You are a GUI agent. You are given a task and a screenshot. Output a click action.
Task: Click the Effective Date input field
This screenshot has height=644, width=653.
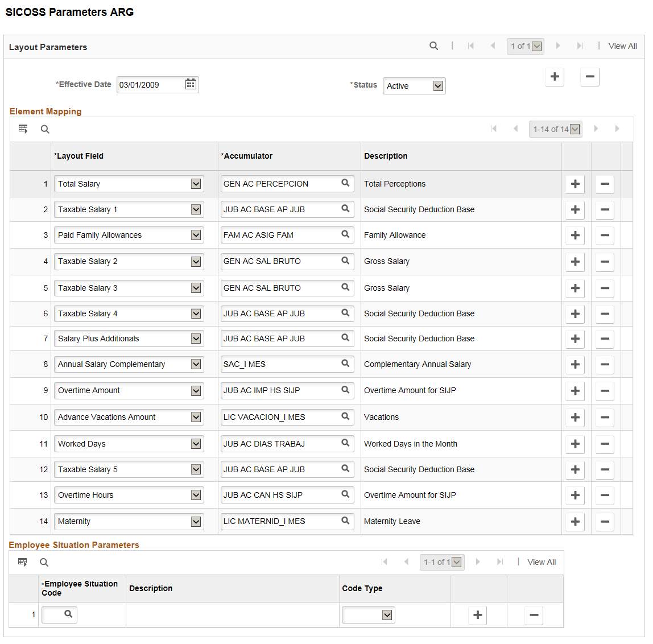tap(150, 85)
